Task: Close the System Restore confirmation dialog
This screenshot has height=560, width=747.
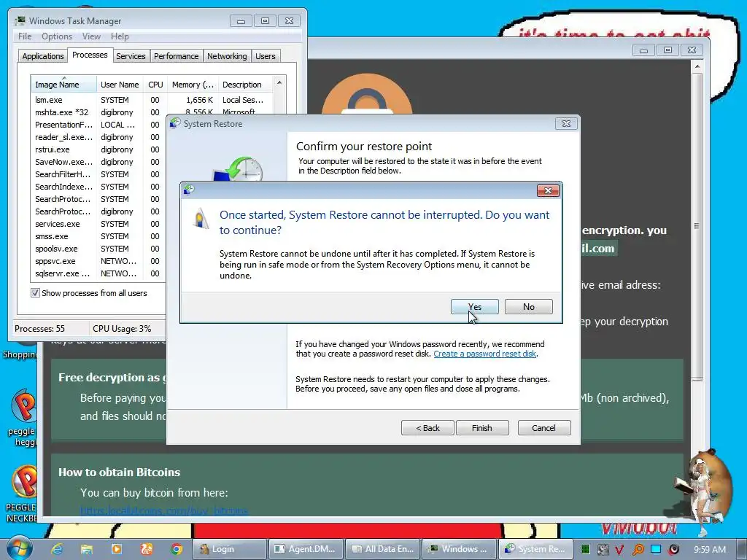Action: pyautogui.click(x=548, y=190)
